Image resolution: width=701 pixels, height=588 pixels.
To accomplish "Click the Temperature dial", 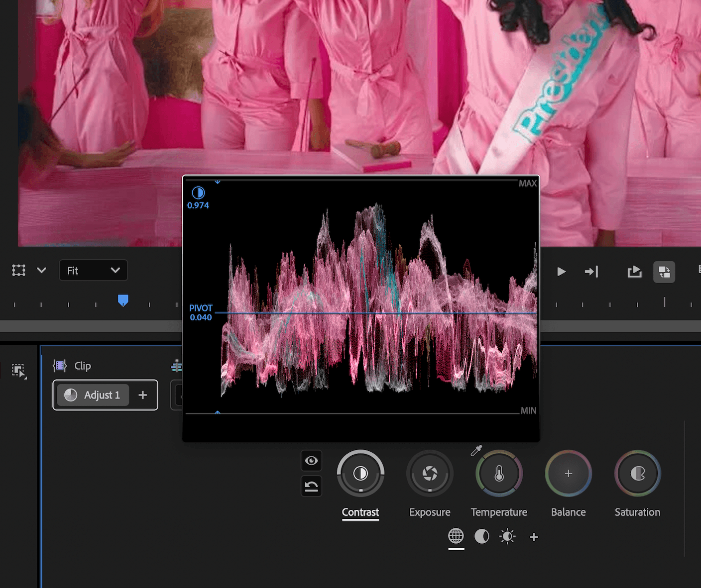I will 499,473.
